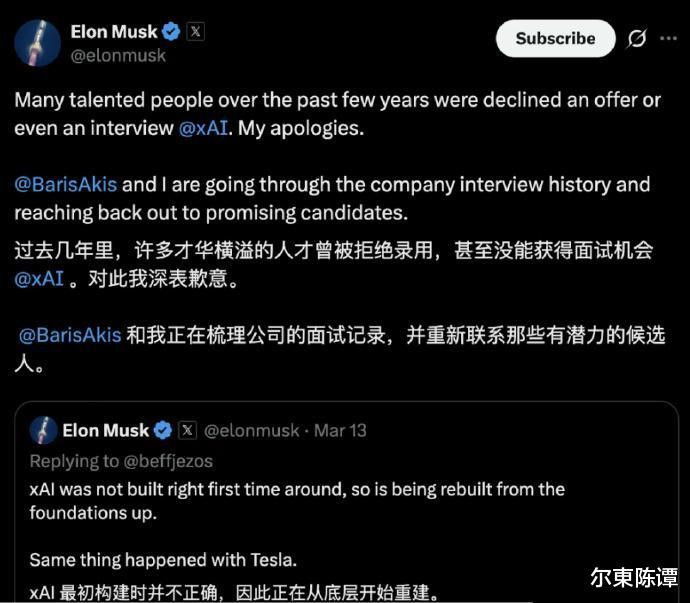Open the Mar 13 timestamp of the quoted post
Viewport: 690px width, 603px height.
(340, 431)
